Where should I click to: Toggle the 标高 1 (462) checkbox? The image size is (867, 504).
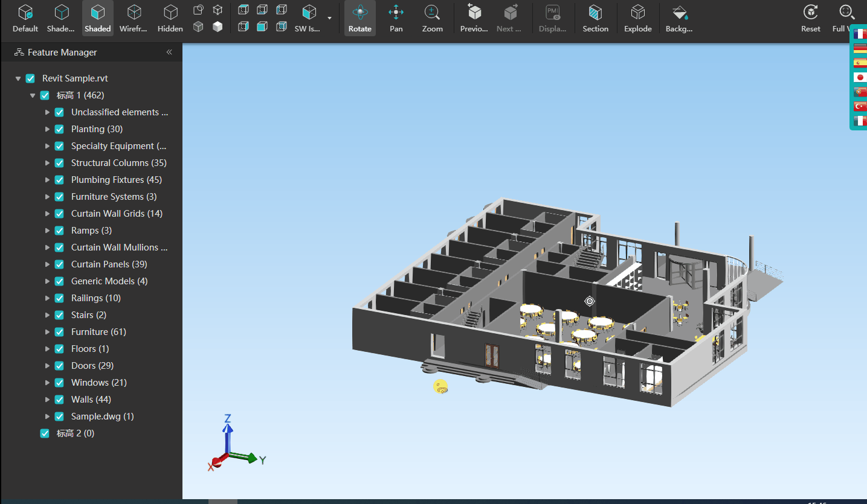[x=45, y=95]
